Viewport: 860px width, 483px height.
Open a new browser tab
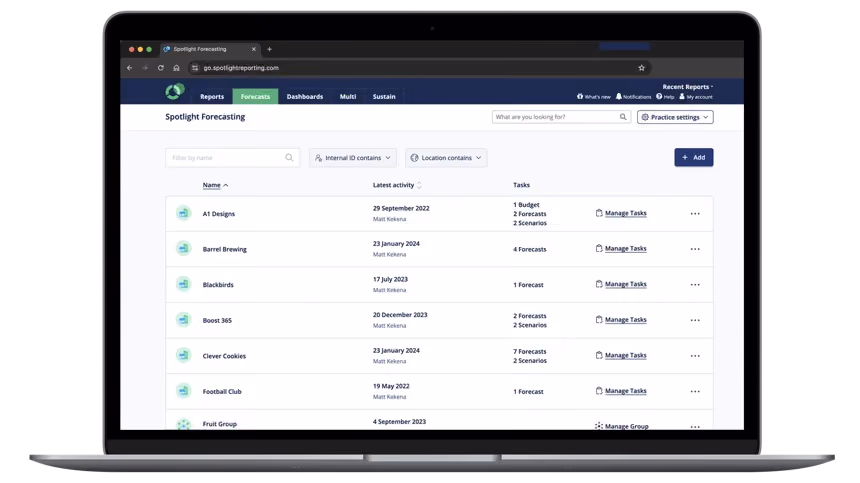pos(269,49)
